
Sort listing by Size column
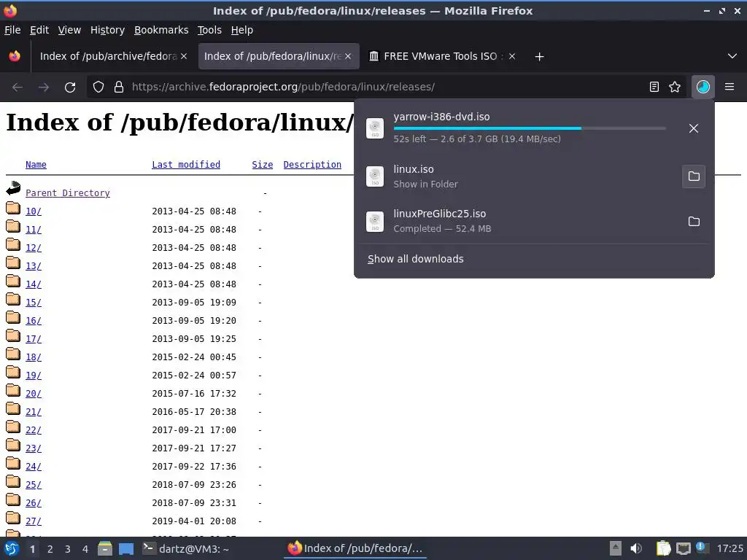coord(263,165)
